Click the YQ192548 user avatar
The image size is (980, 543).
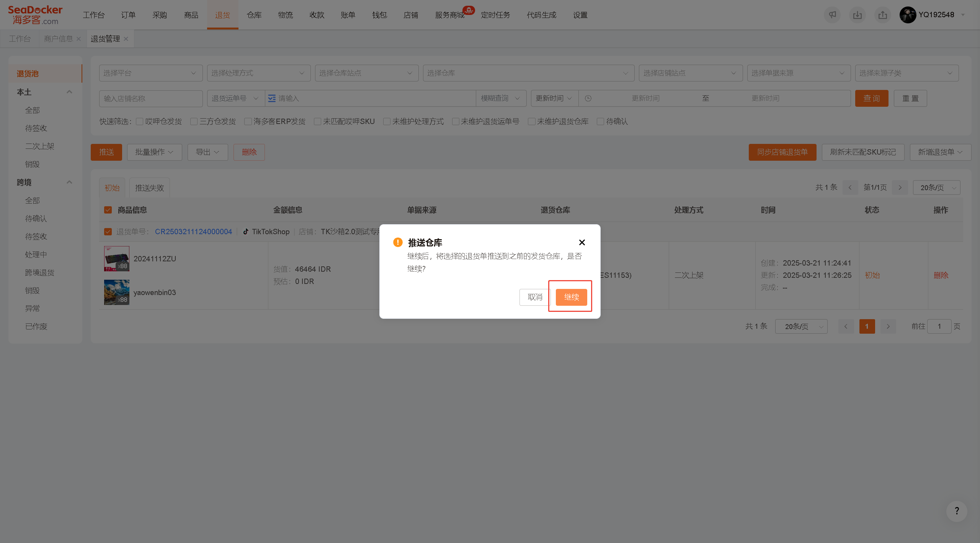908,15
